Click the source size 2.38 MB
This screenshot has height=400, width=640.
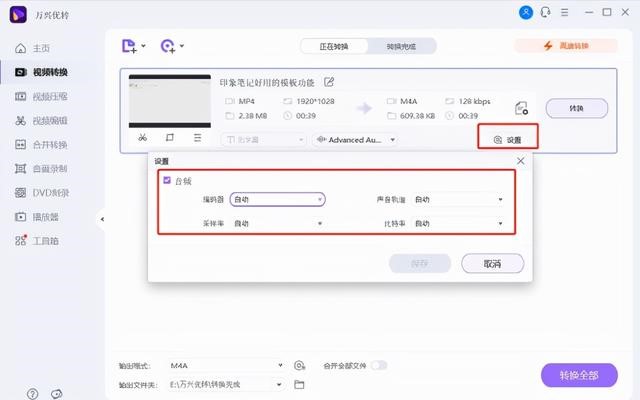pyautogui.click(x=253, y=116)
